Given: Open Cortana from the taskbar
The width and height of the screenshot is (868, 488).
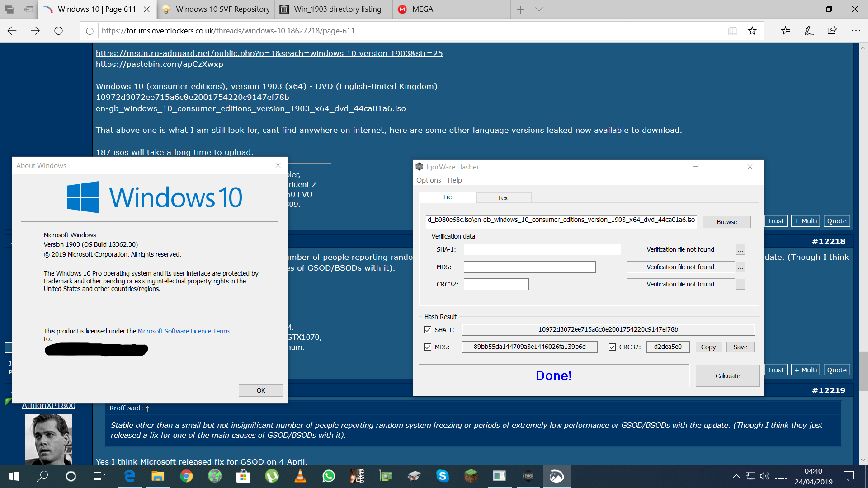Looking at the screenshot, I should [x=71, y=476].
